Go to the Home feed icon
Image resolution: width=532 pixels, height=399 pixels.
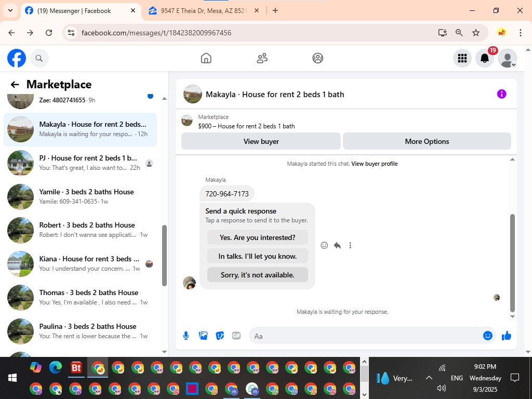click(x=206, y=58)
